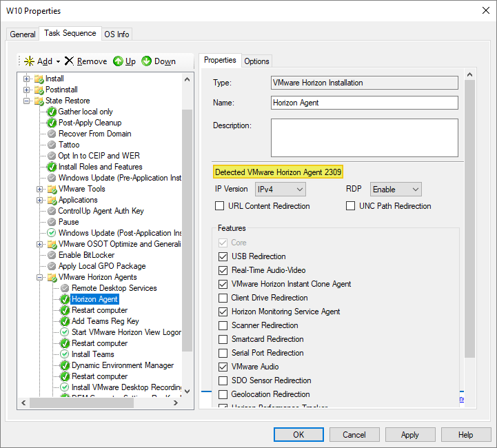This screenshot has height=448, width=497.
Task: Click into the Description text field
Action: [364, 138]
